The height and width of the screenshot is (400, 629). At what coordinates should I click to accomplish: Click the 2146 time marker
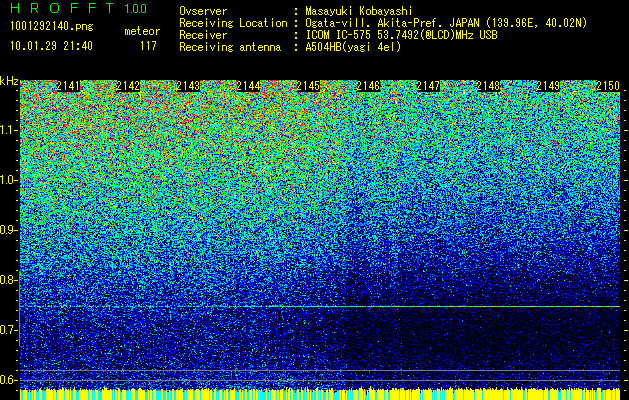pyautogui.click(x=368, y=85)
